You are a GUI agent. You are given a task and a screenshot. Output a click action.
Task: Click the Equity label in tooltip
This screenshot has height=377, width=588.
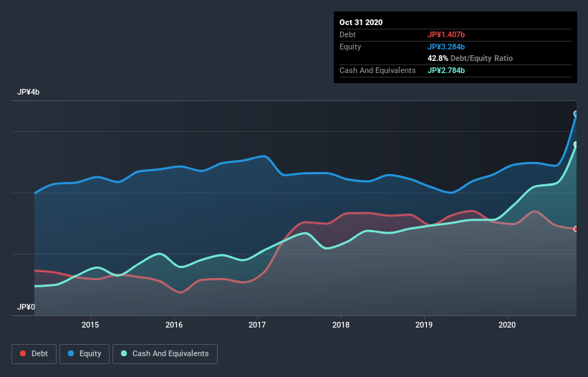pos(350,47)
